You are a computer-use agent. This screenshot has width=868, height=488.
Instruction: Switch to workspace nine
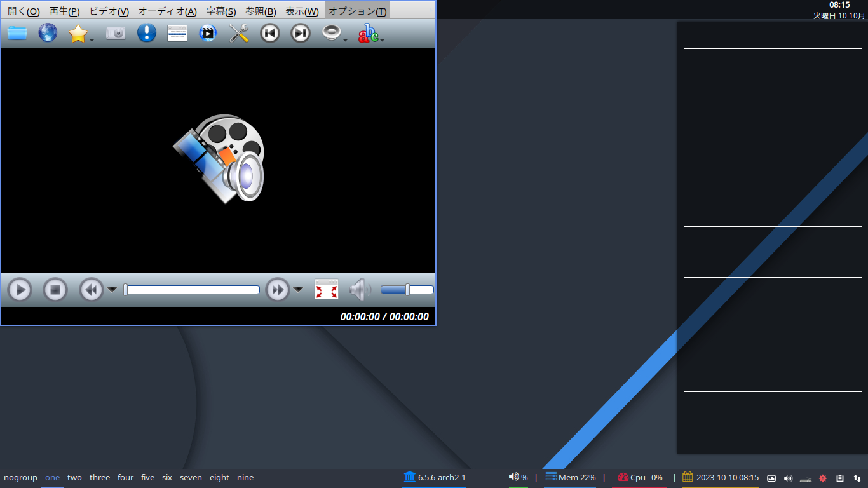(245, 477)
